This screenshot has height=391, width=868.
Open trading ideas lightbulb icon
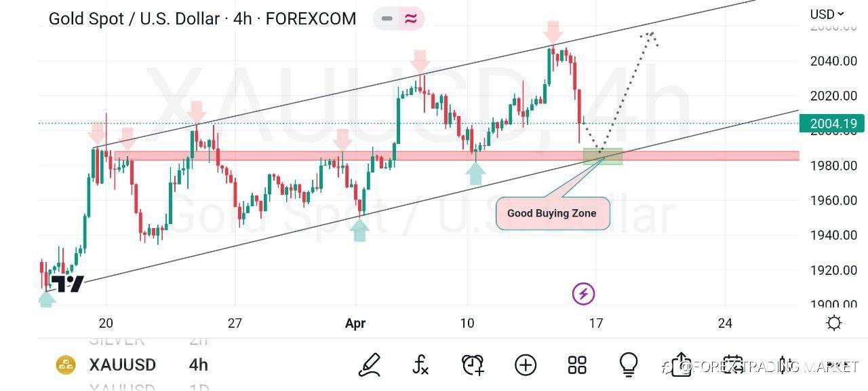(629, 365)
